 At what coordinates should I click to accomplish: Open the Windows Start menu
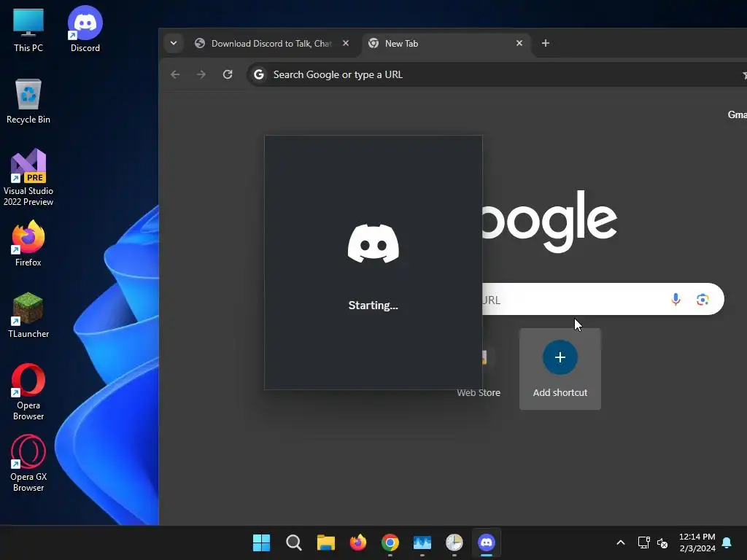coord(262,542)
